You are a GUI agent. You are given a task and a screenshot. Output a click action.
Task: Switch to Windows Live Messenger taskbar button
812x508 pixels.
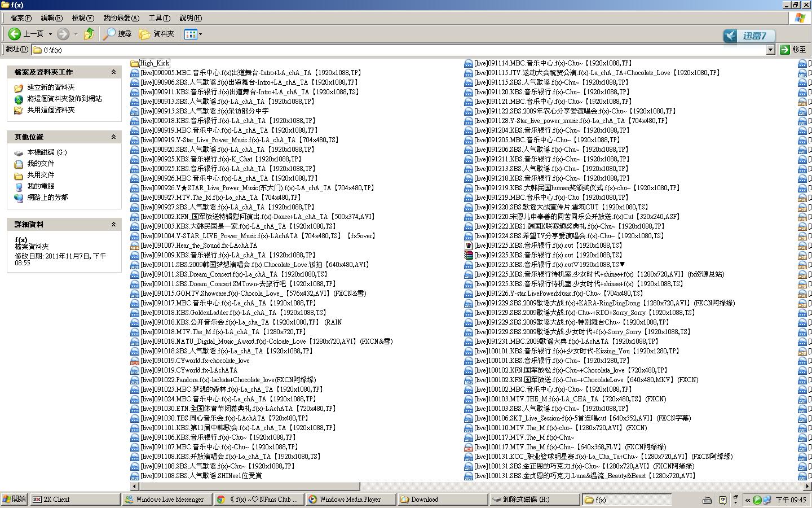(x=167, y=500)
